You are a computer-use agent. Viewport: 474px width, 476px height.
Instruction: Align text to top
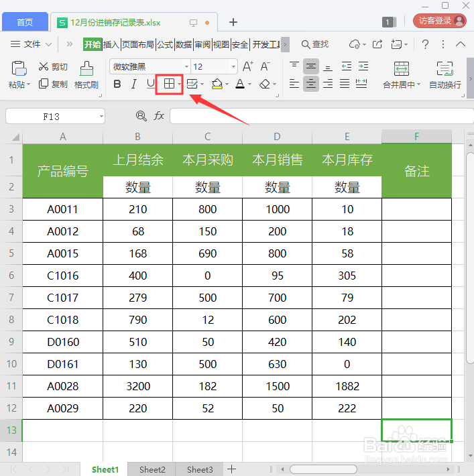coord(294,66)
